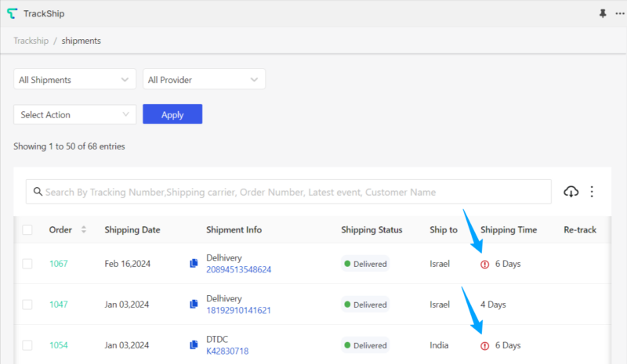Open tracking number 18192910141621
Viewport: 627px width, 364px height.
pyautogui.click(x=239, y=311)
